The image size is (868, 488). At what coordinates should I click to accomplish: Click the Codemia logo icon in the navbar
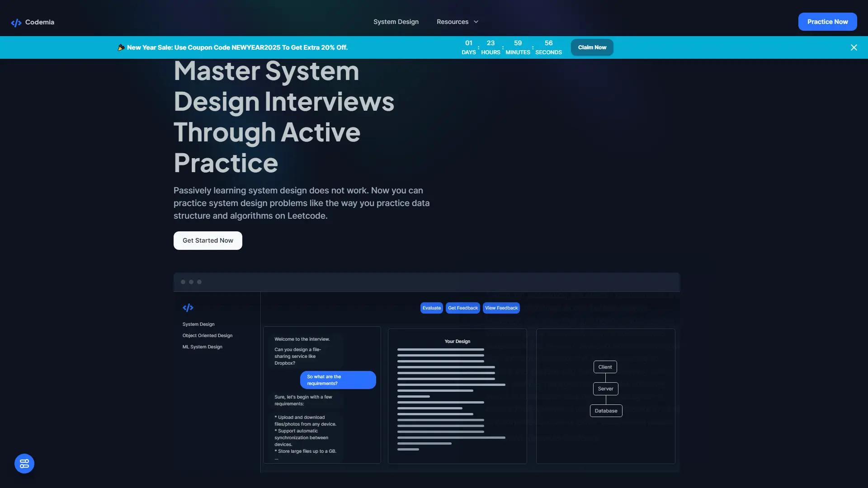coord(16,22)
